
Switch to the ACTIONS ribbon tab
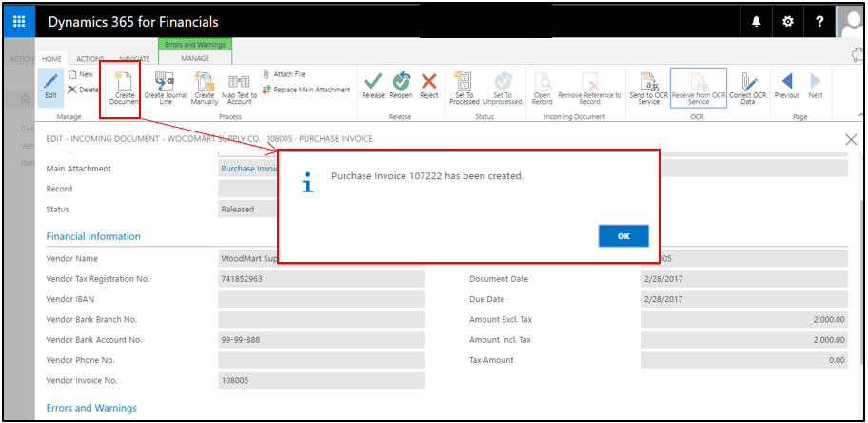[90, 58]
